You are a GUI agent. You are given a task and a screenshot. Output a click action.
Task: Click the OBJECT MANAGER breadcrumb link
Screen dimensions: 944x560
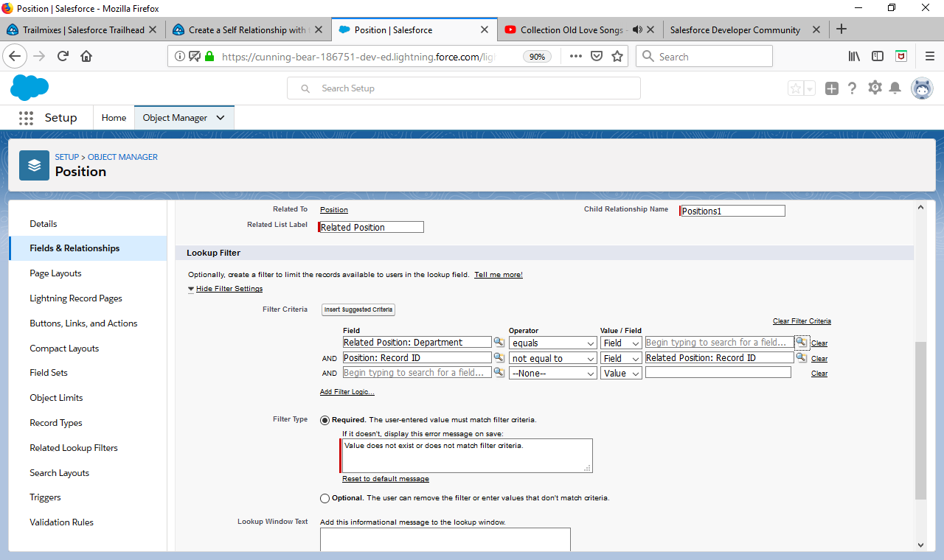click(122, 157)
